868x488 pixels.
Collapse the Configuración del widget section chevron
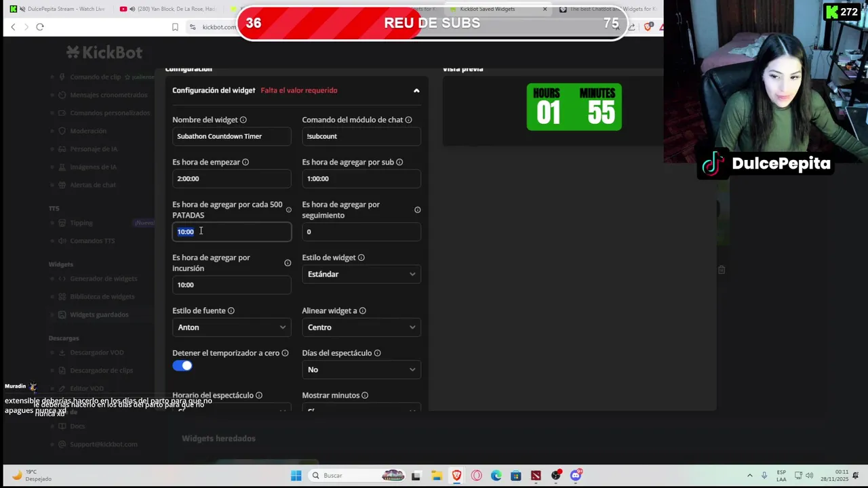[416, 90]
